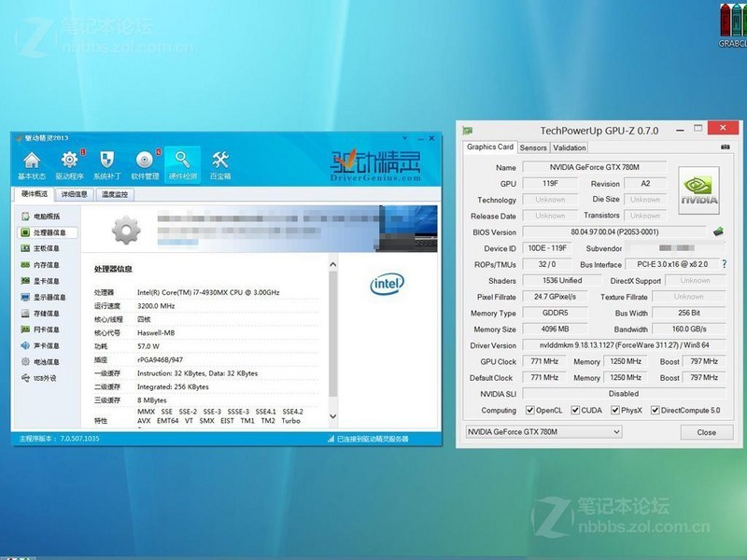
Task: Open the Driver Genius title bar menu arrow
Action: (x=405, y=138)
